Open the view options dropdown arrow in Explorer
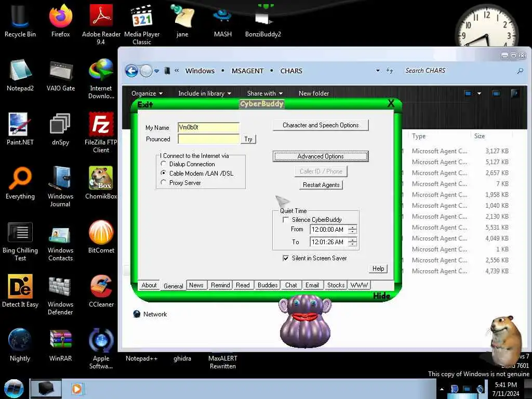The width and height of the screenshot is (532, 399). pyautogui.click(x=479, y=94)
